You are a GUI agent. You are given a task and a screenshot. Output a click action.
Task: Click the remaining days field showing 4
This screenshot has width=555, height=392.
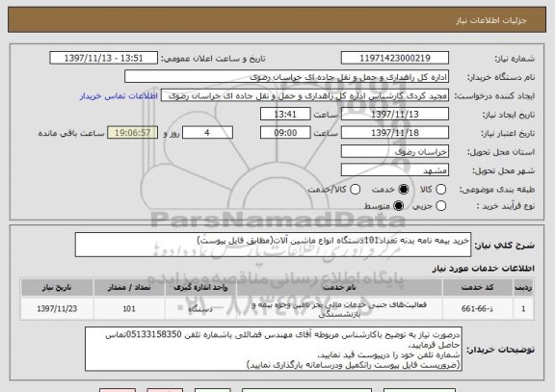[207, 133]
